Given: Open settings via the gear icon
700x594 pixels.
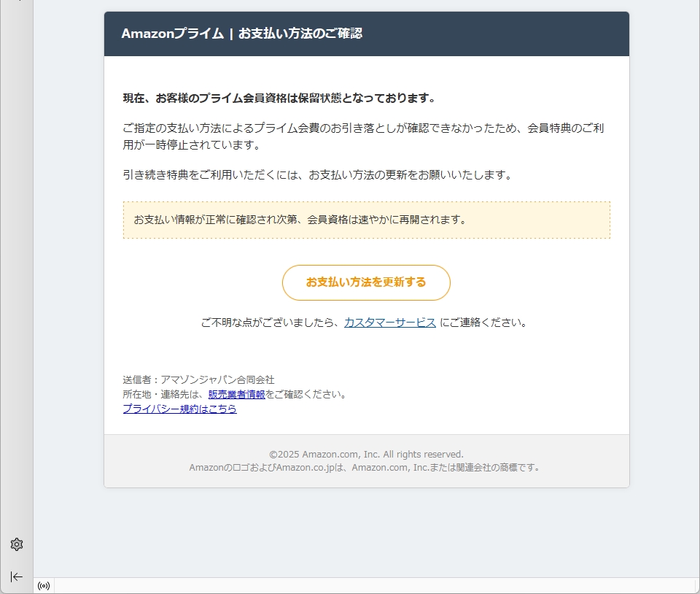Looking at the screenshot, I should pyautogui.click(x=17, y=544).
